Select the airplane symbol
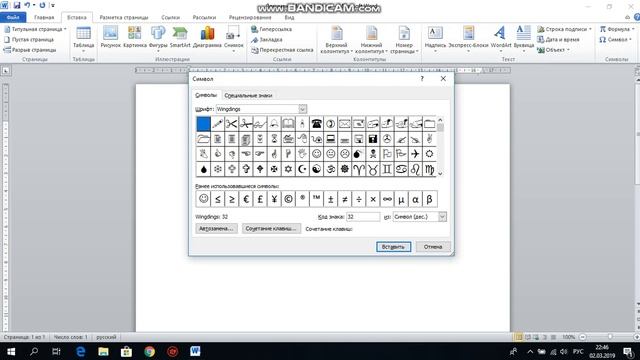This screenshot has width=640, height=360. point(415,154)
